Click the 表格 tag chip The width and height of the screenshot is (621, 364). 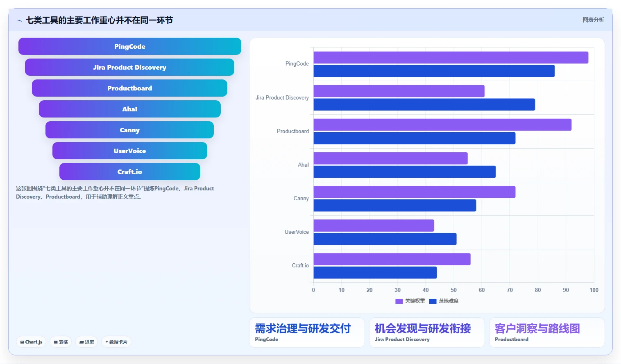pos(61,342)
